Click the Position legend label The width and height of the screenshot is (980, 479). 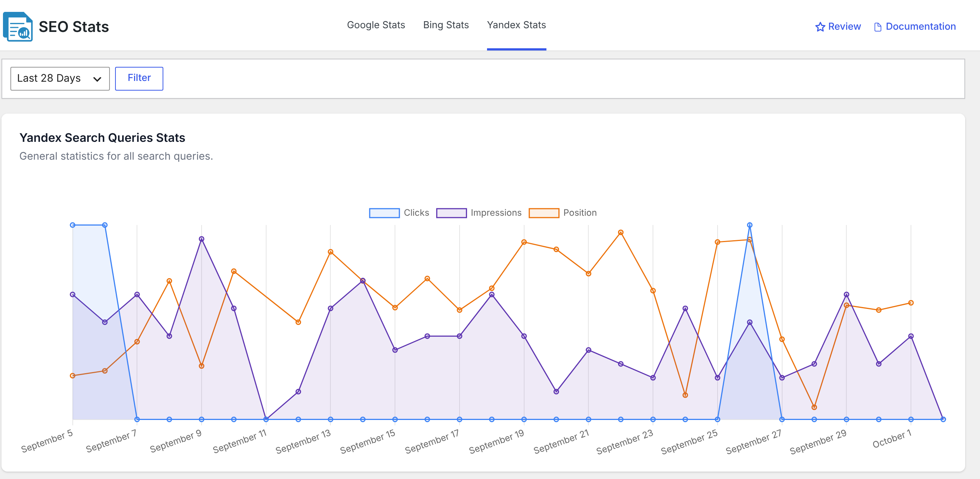pos(580,213)
